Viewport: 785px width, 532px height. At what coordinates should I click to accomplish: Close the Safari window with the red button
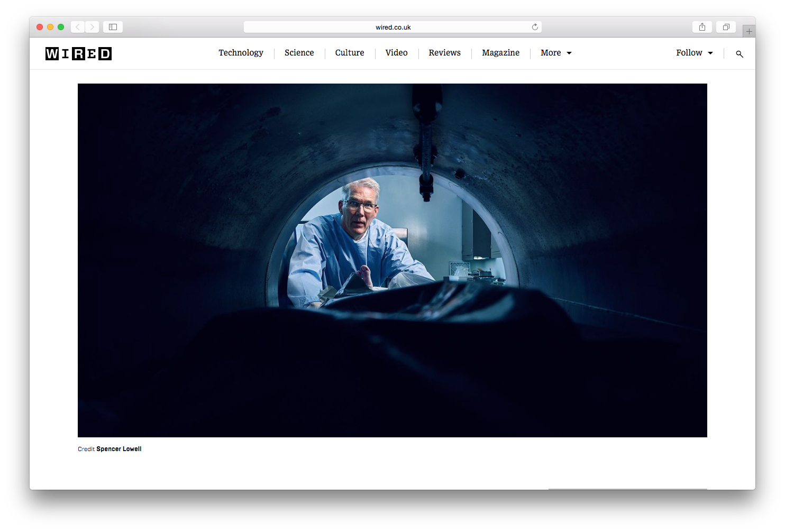coord(40,27)
